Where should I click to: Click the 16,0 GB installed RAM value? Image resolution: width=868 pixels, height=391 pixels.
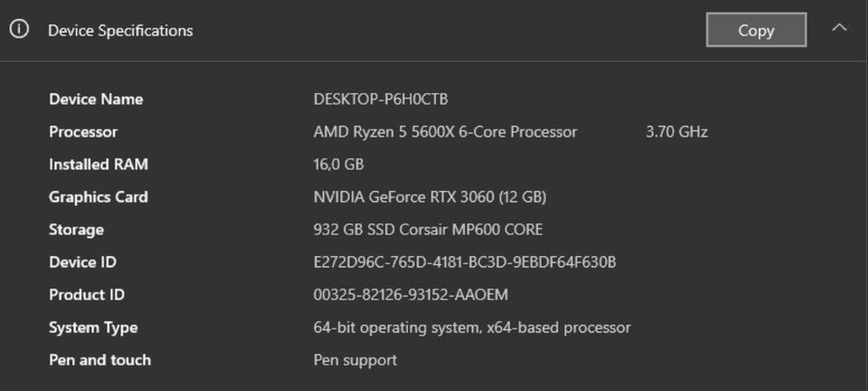pyautogui.click(x=338, y=165)
